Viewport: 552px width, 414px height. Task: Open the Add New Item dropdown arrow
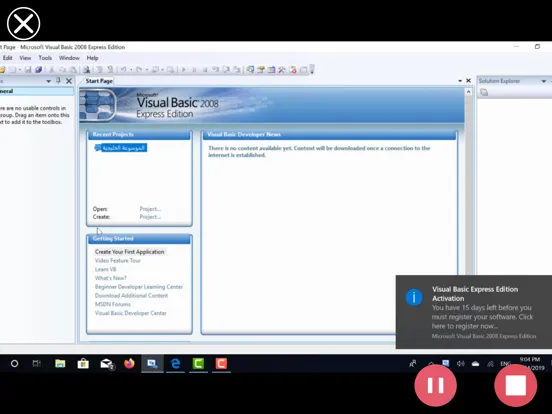pos(20,70)
